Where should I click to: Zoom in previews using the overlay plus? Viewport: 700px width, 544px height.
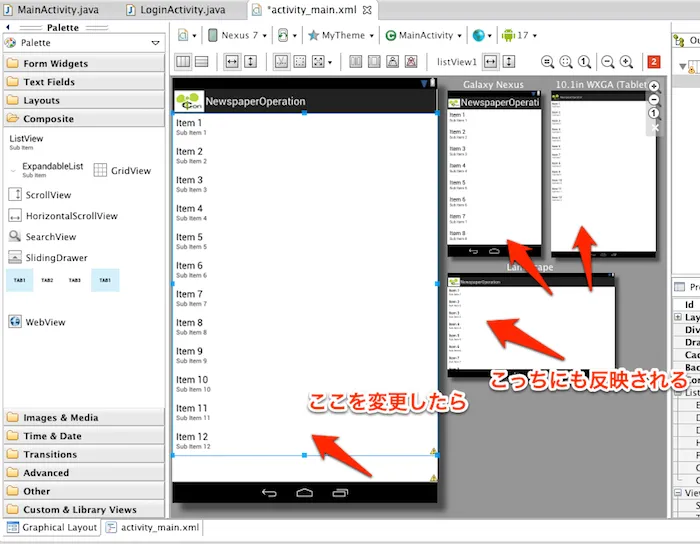pyautogui.click(x=654, y=86)
